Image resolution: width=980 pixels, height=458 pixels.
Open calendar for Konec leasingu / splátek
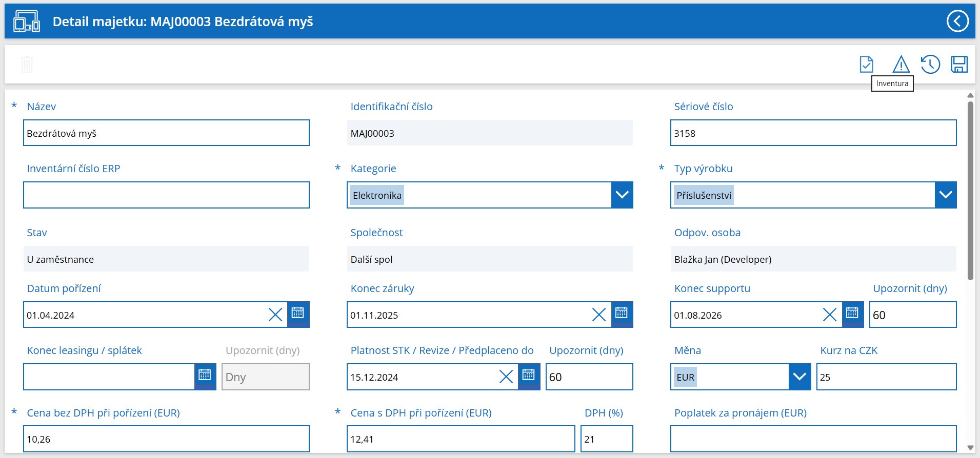pyautogui.click(x=205, y=377)
